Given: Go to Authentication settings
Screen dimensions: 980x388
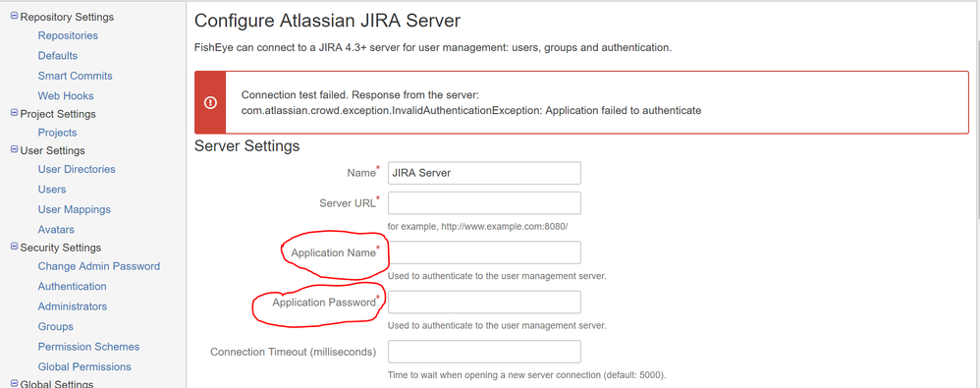Looking at the screenshot, I should 73,286.
